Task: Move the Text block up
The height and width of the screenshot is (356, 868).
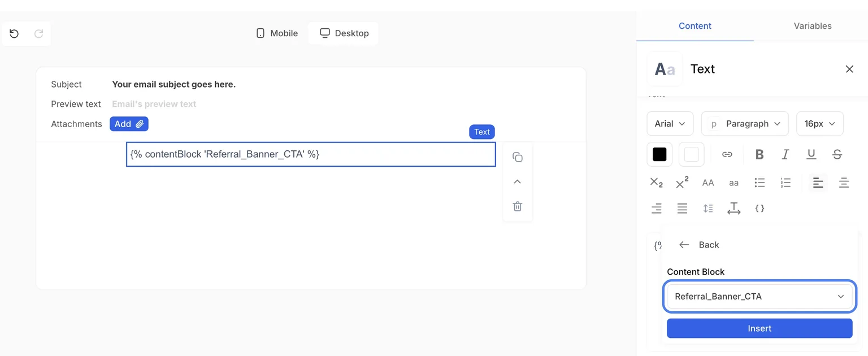Action: click(517, 181)
